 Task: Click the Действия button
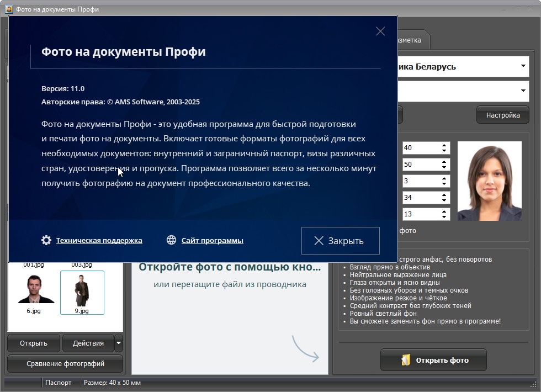88,343
